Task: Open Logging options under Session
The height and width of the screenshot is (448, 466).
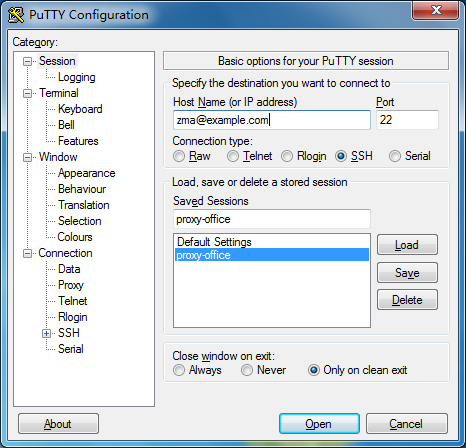Action: pyautogui.click(x=77, y=77)
